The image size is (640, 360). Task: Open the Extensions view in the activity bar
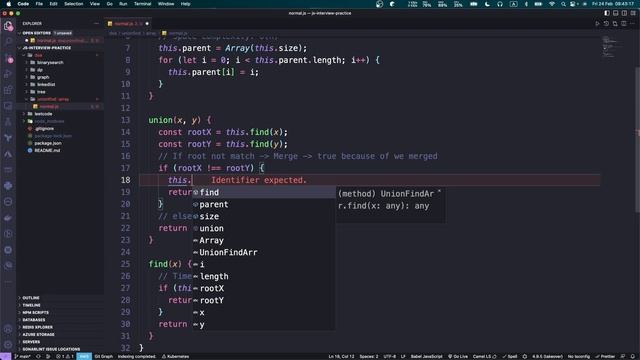(x=8, y=90)
